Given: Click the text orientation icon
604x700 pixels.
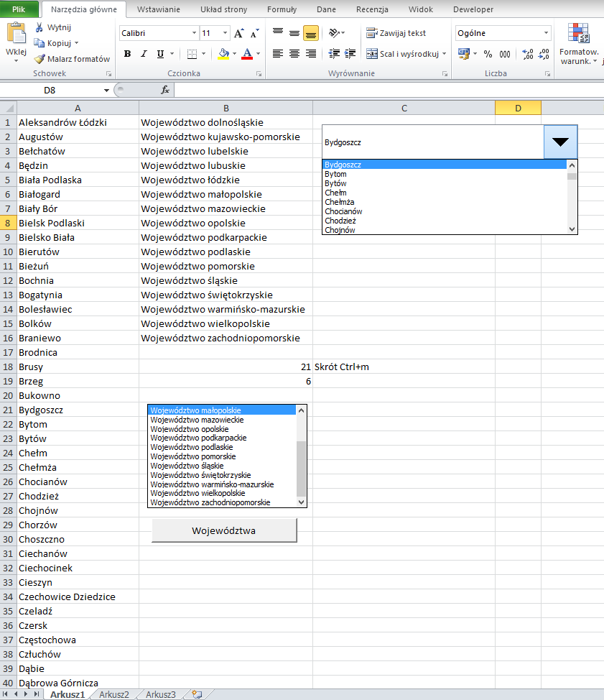Looking at the screenshot, I should [x=334, y=33].
